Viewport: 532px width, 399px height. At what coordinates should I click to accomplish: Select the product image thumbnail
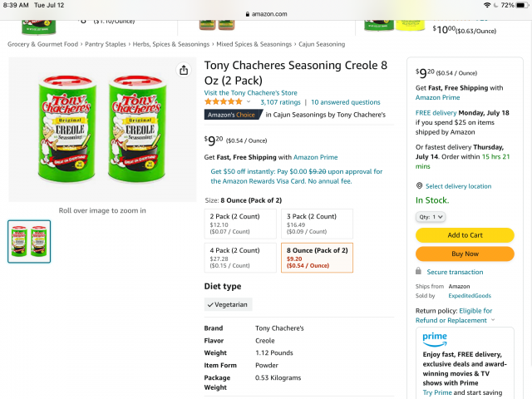pos(29,241)
